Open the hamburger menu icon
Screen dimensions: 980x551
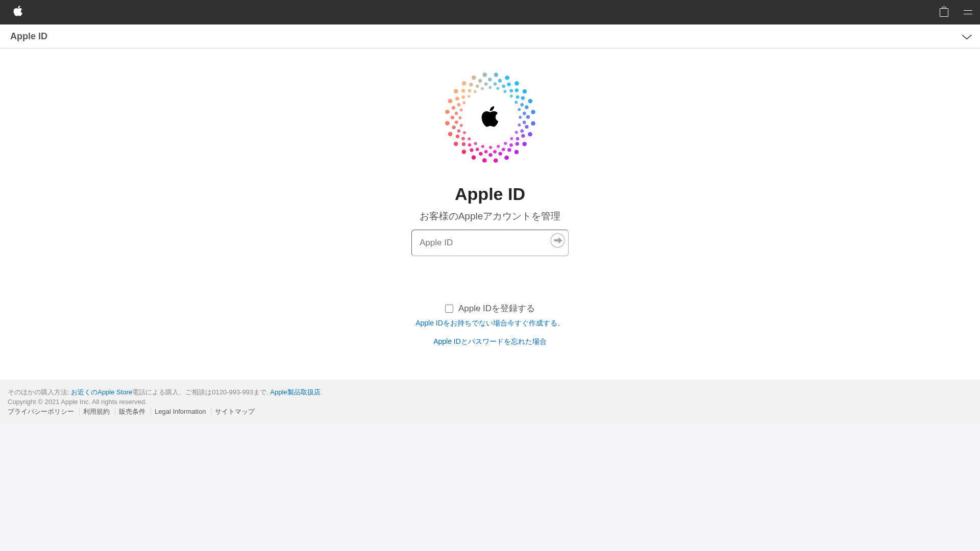(x=968, y=12)
